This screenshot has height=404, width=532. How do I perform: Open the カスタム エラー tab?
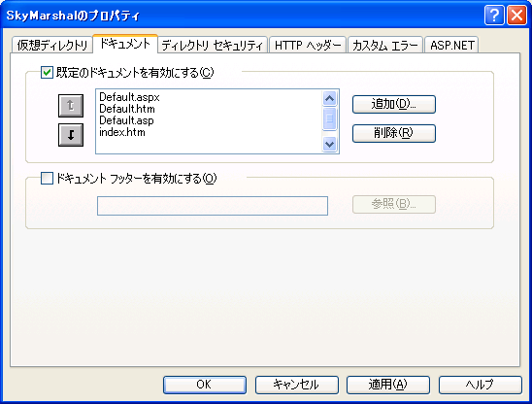click(x=385, y=45)
